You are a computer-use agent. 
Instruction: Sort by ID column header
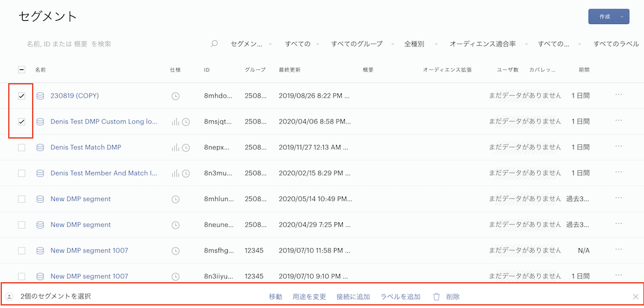coord(207,70)
